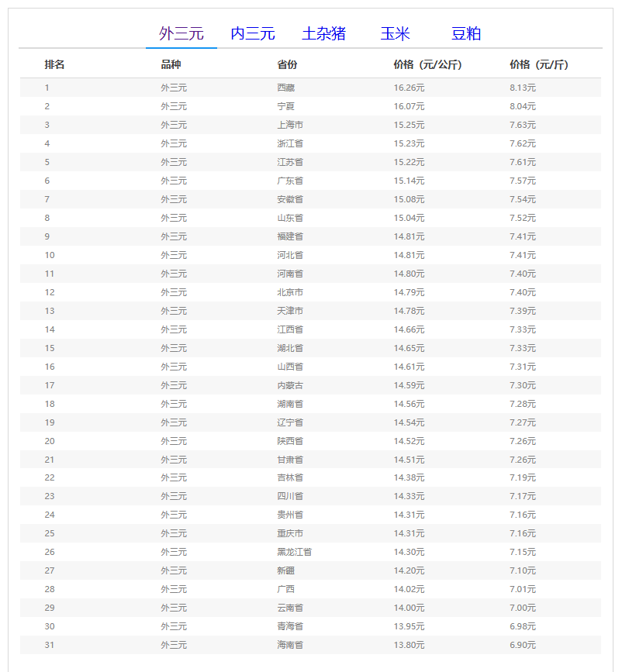Image resolution: width=629 pixels, height=672 pixels.
Task: Select the 海南省 cell
Action: click(x=290, y=645)
